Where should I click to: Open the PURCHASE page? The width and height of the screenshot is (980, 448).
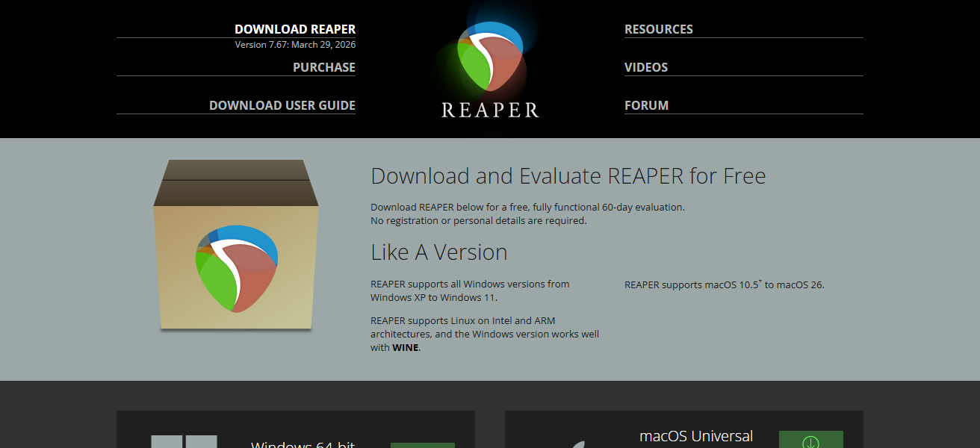323,67
